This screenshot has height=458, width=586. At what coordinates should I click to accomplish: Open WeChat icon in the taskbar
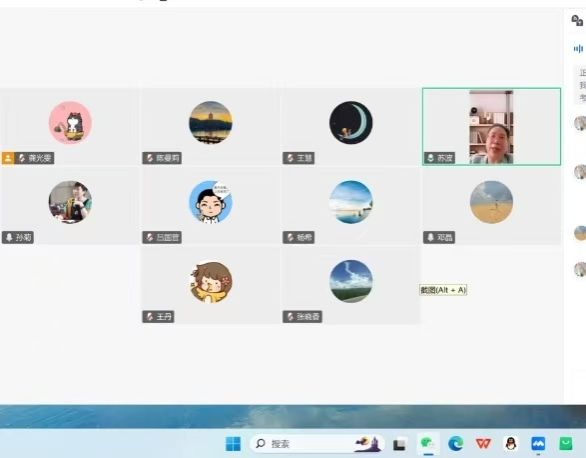click(428, 443)
